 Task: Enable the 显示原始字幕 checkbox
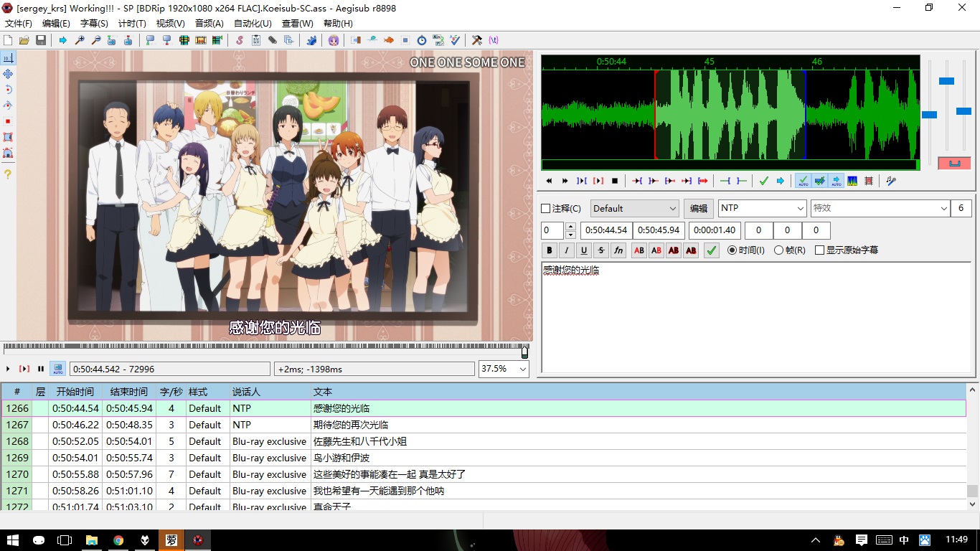coord(819,250)
